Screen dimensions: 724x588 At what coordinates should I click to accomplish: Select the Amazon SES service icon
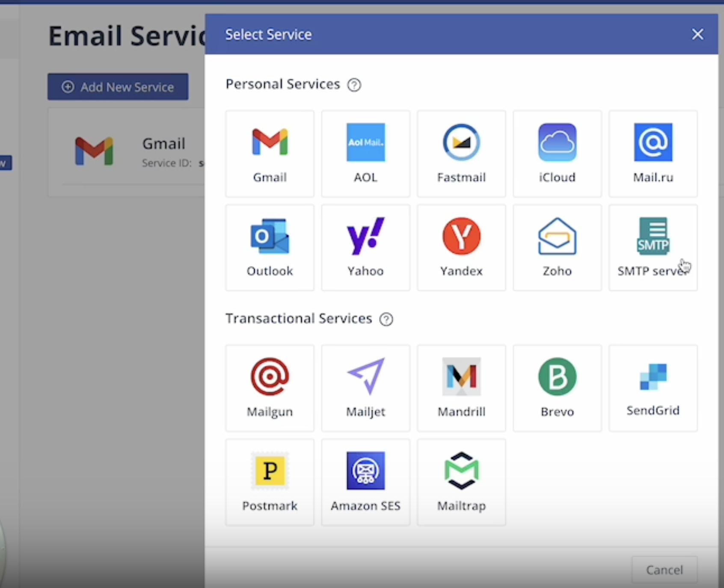tap(365, 470)
